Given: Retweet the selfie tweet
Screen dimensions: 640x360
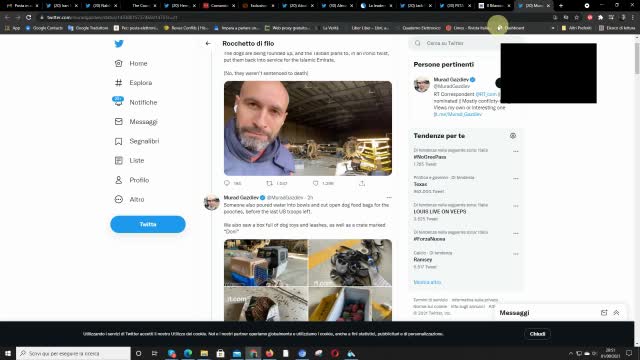Looking at the screenshot, I should point(269,183).
